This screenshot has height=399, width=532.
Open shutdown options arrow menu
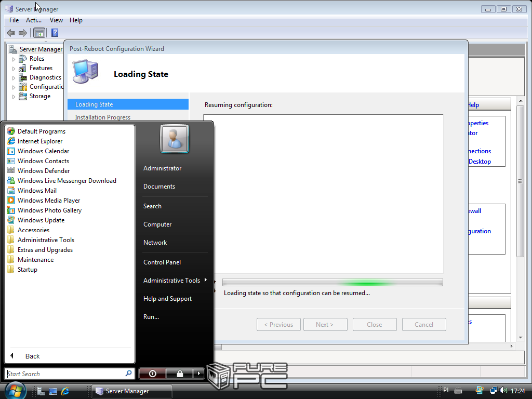click(199, 374)
